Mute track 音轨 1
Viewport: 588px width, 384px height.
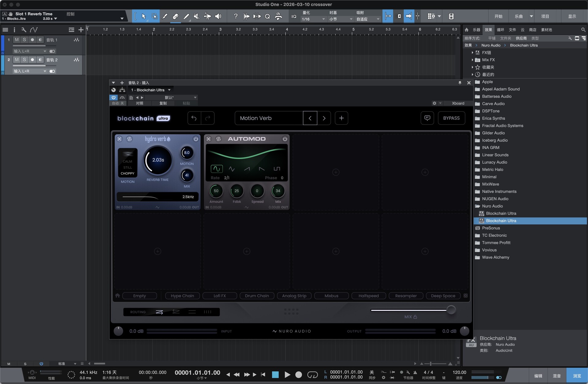(x=17, y=40)
